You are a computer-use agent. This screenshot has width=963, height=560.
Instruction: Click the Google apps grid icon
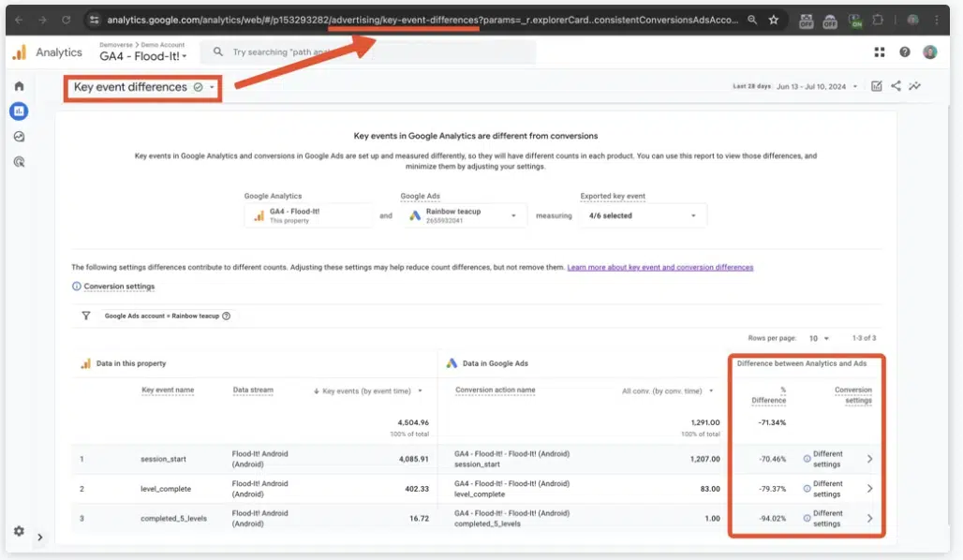pyautogui.click(x=879, y=52)
